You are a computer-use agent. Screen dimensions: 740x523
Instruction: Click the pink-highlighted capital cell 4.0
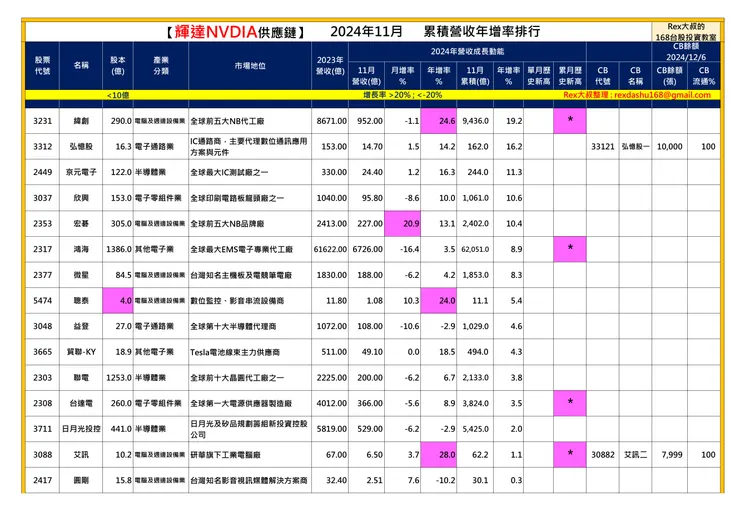tap(118, 301)
